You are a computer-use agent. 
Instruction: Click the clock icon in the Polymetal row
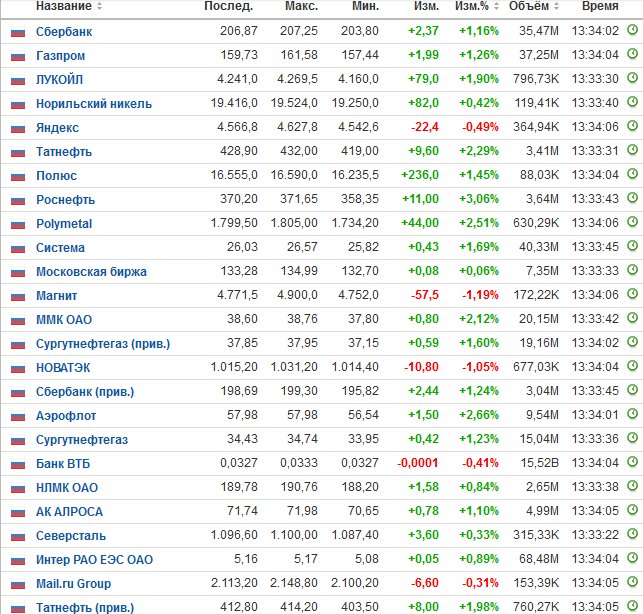(633, 222)
